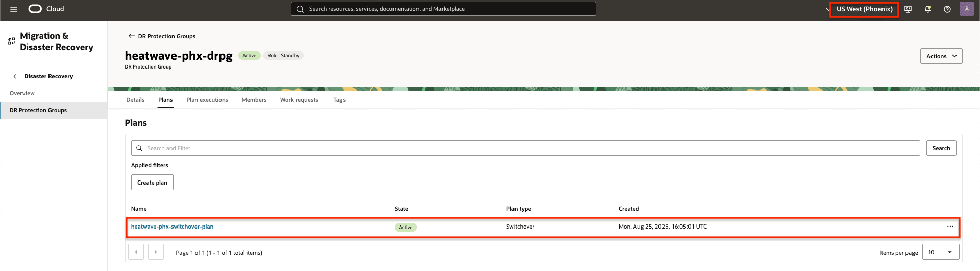Switch to the Details tab

coord(135,100)
